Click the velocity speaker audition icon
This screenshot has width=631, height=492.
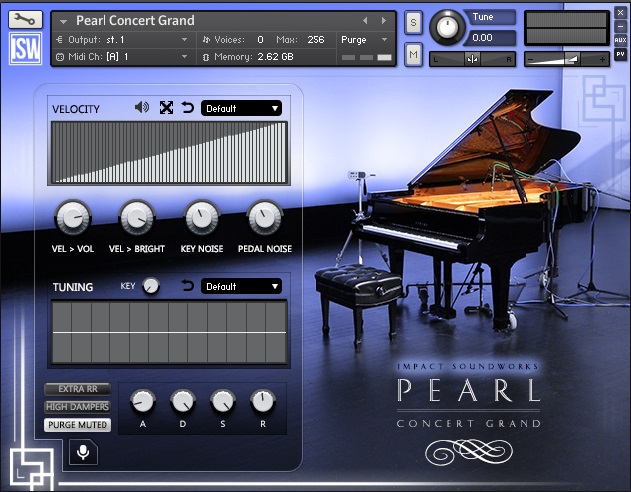pos(142,108)
